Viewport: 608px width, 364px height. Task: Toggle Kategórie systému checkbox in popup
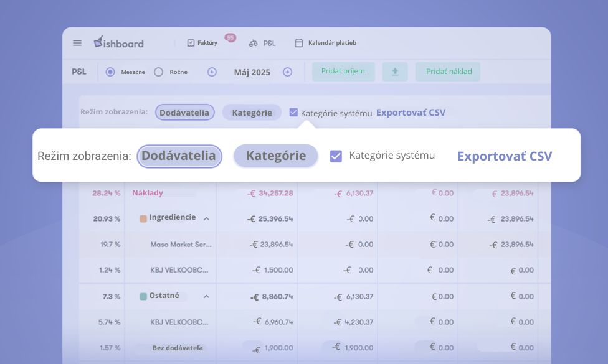(x=336, y=156)
